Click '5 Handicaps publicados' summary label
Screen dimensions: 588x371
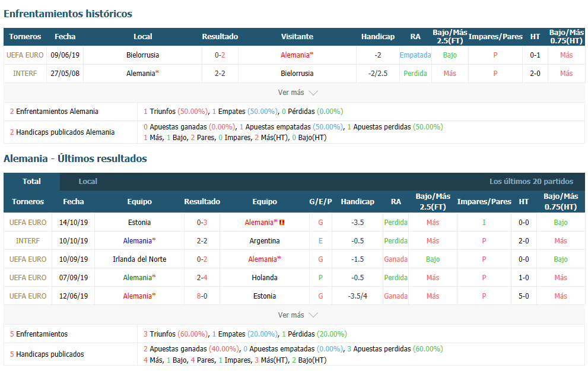pos(47,354)
